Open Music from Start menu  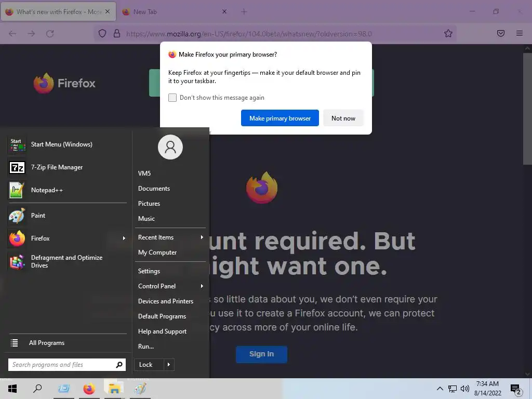146,219
